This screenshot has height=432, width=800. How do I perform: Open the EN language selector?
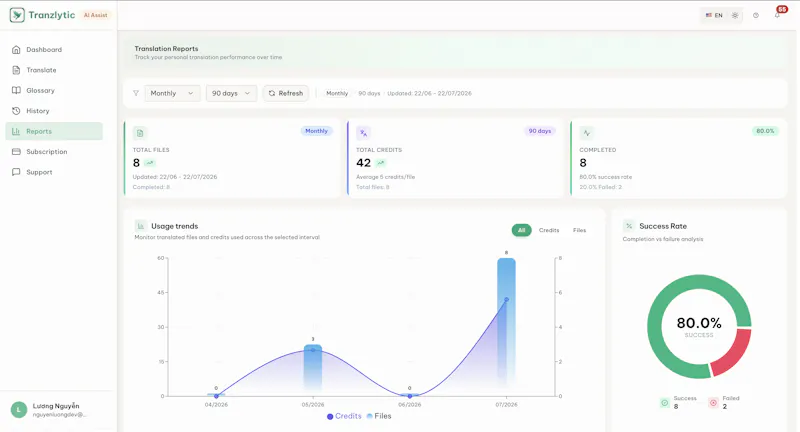(714, 15)
